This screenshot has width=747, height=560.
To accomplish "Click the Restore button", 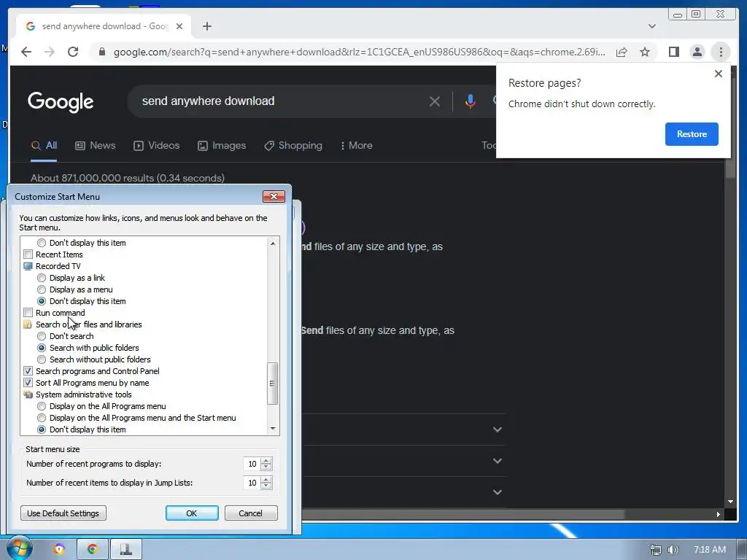I will [x=692, y=134].
